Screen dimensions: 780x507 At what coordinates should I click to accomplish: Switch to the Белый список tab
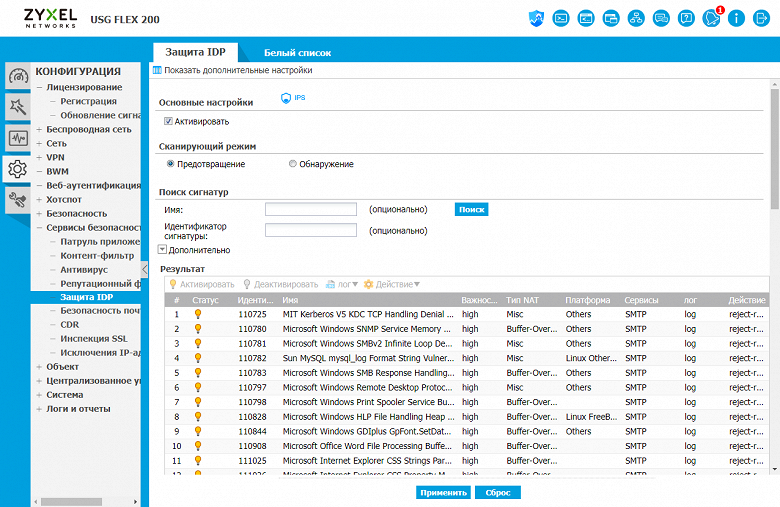click(x=297, y=52)
